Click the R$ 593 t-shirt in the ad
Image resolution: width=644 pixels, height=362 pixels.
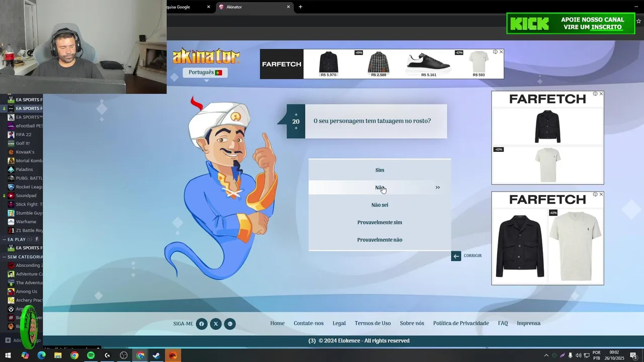[478, 64]
